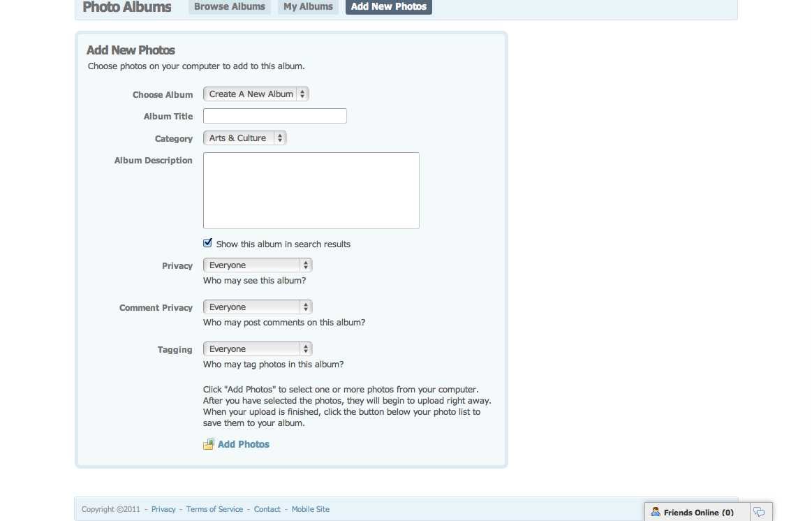This screenshot has height=521, width=812.
Task: Open the Contact footer link
Action: [x=267, y=509]
